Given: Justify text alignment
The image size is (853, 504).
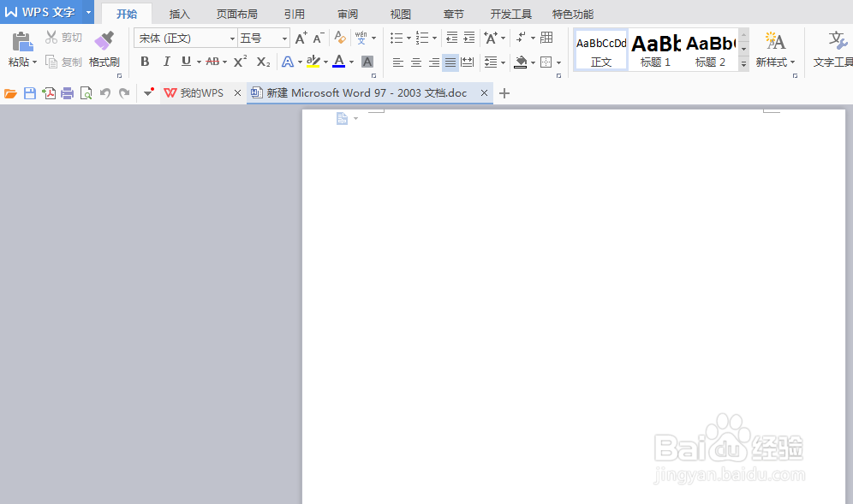Looking at the screenshot, I should [450, 62].
